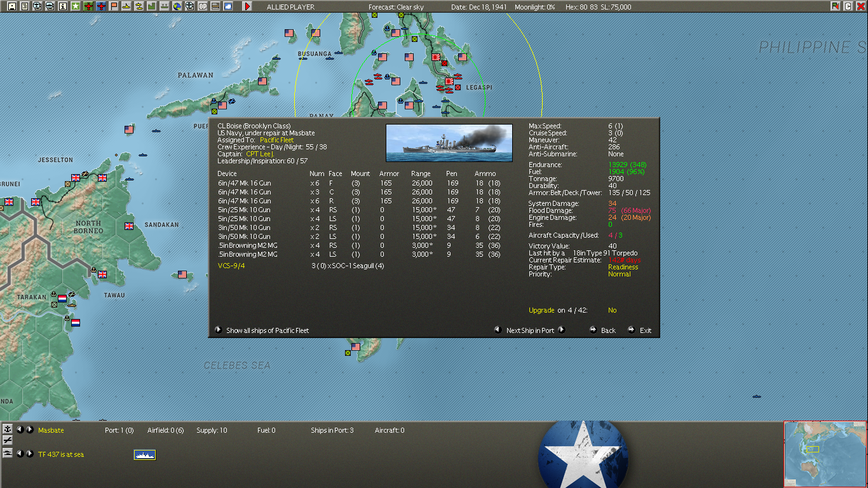Viewport: 868px width, 488px height.
Task: Click Exit to close ship dialog
Action: pyautogui.click(x=646, y=330)
